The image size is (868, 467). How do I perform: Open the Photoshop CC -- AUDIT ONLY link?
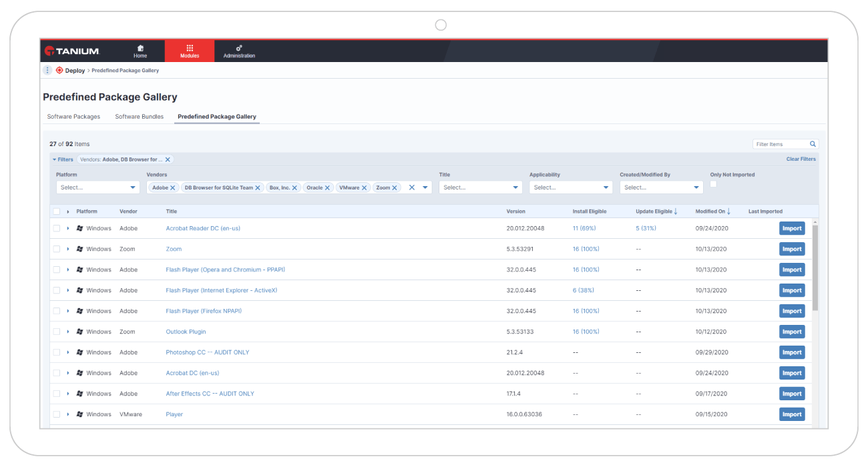tap(208, 352)
